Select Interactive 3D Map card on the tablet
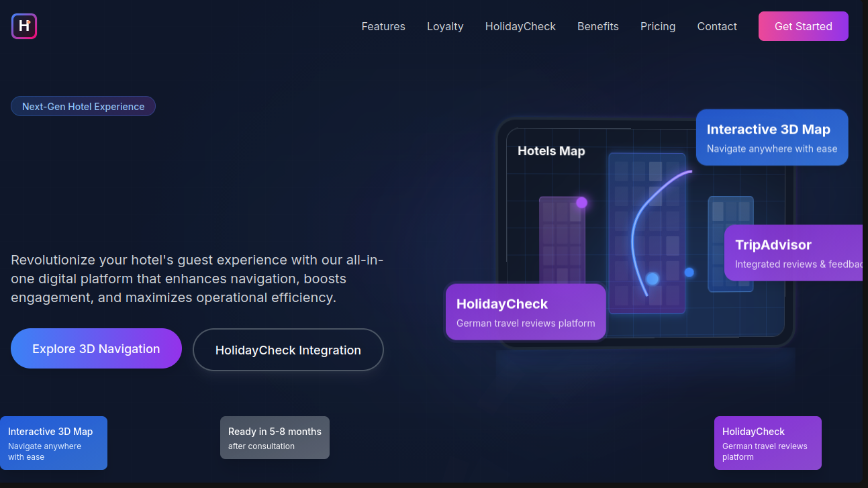Image resolution: width=868 pixels, height=488 pixels. tap(772, 137)
